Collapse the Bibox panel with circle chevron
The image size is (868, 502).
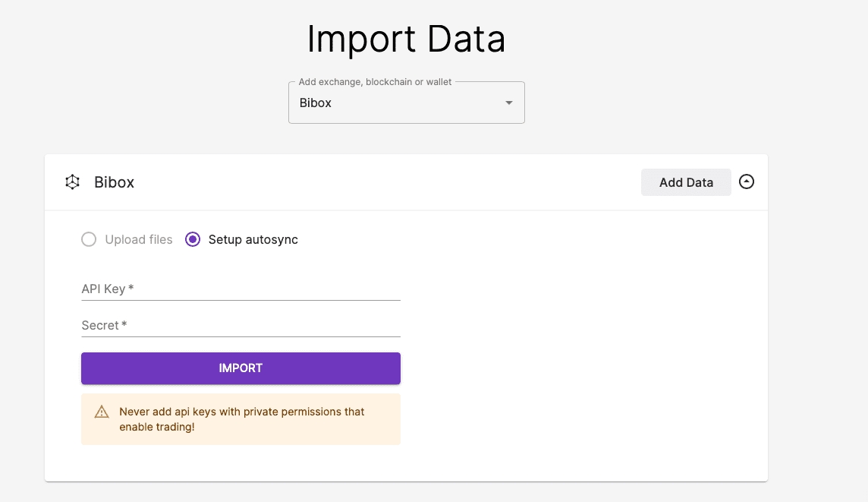[x=747, y=182]
